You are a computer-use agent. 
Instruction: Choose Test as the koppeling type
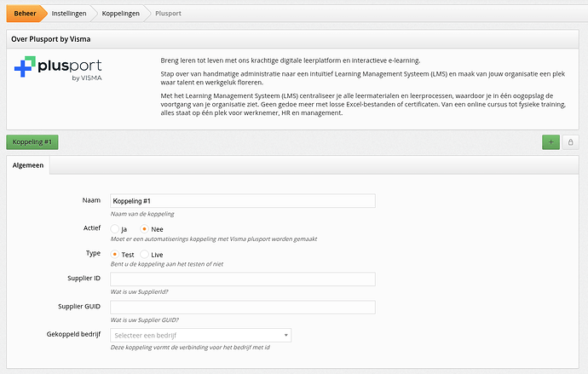tap(116, 255)
